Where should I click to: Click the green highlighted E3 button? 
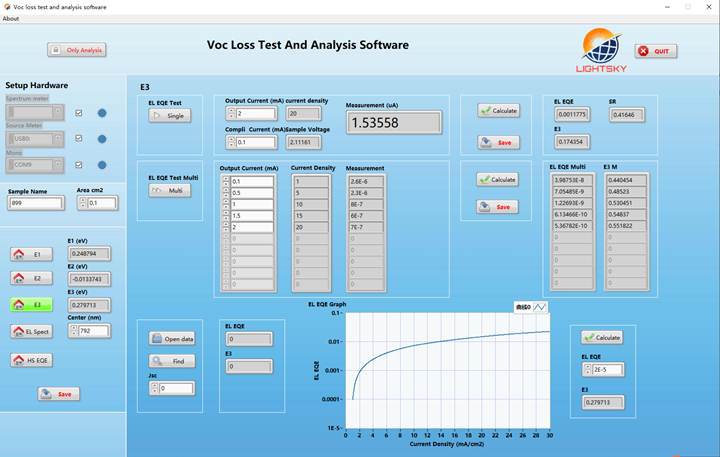tap(31, 304)
